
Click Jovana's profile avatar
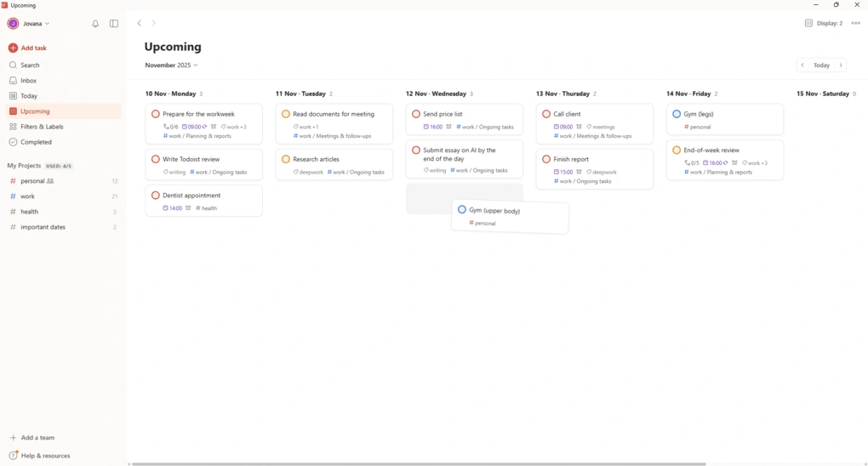point(14,24)
